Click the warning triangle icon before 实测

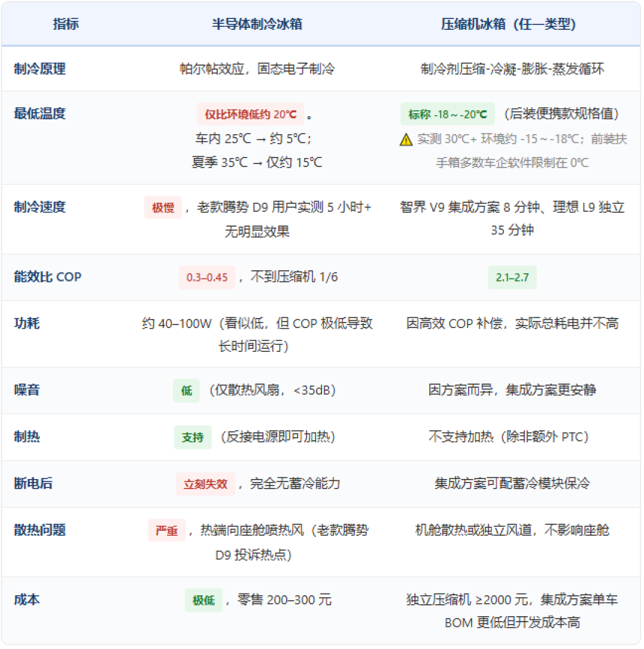pos(406,140)
